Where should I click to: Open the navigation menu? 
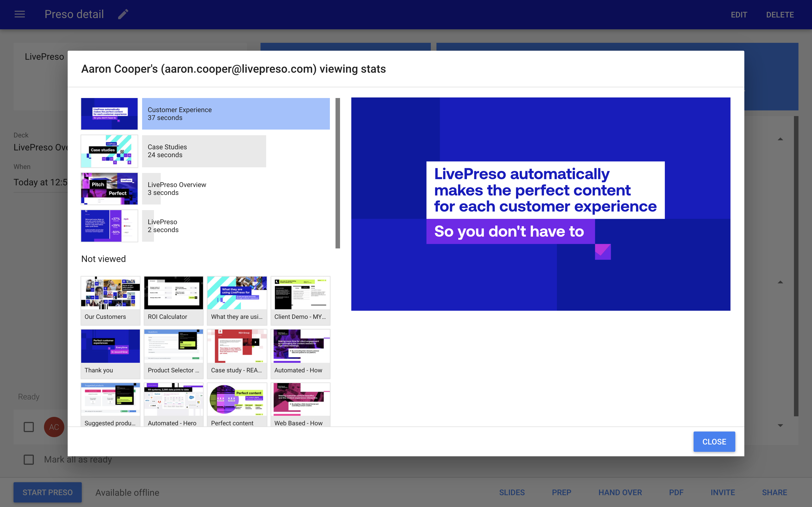(19, 14)
